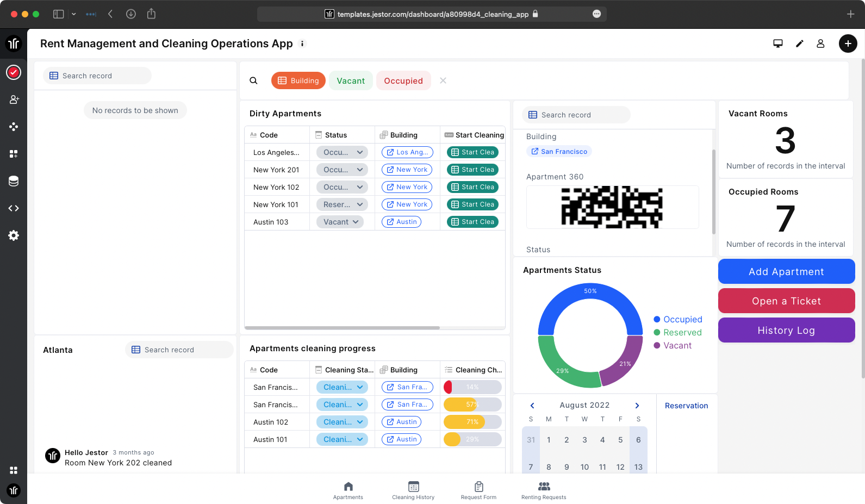The width and height of the screenshot is (865, 504).
Task: Switch to Renting Requests bottom tab
Action: point(544,490)
